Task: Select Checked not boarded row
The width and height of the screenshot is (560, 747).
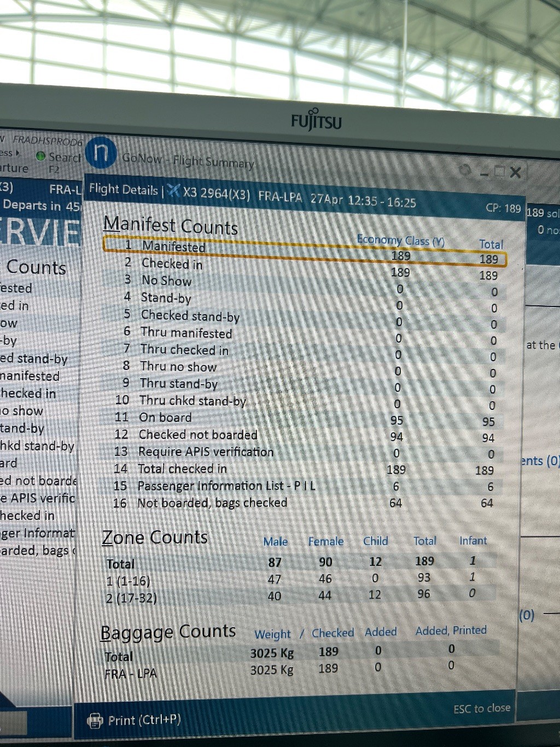Action: pos(197,435)
